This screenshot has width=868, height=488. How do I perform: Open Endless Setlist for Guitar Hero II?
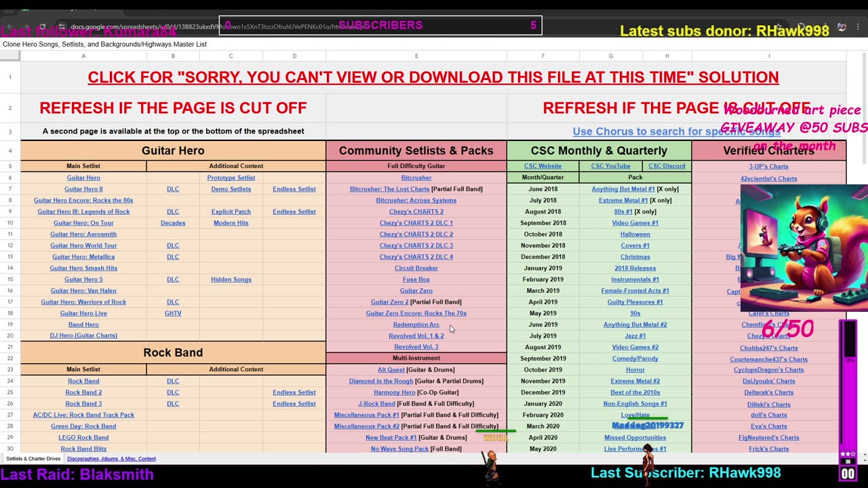pyautogui.click(x=294, y=189)
